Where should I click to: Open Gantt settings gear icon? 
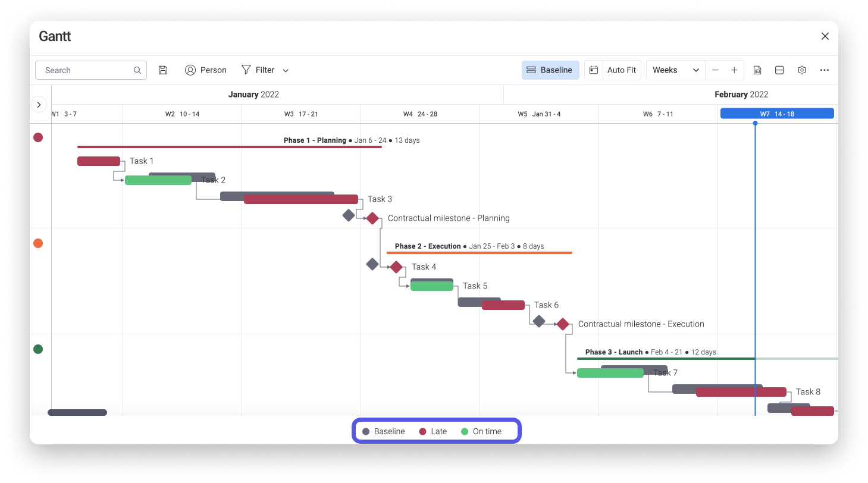[802, 70]
